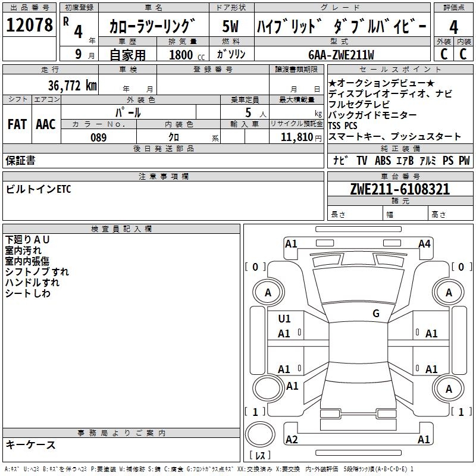The width and height of the screenshot is (476, 476).
Task: Select the rear-right wheel circle marked A
Action: [449, 389]
